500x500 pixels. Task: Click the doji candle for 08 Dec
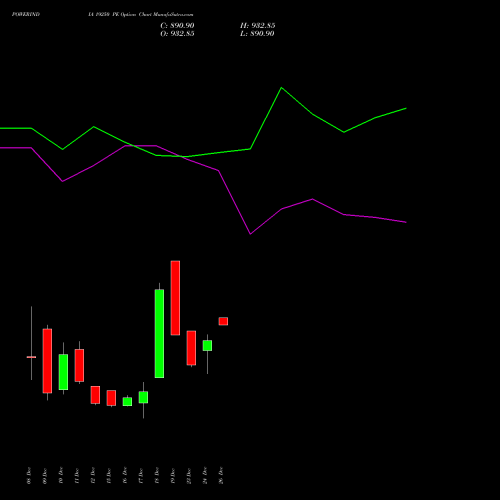tap(31, 357)
